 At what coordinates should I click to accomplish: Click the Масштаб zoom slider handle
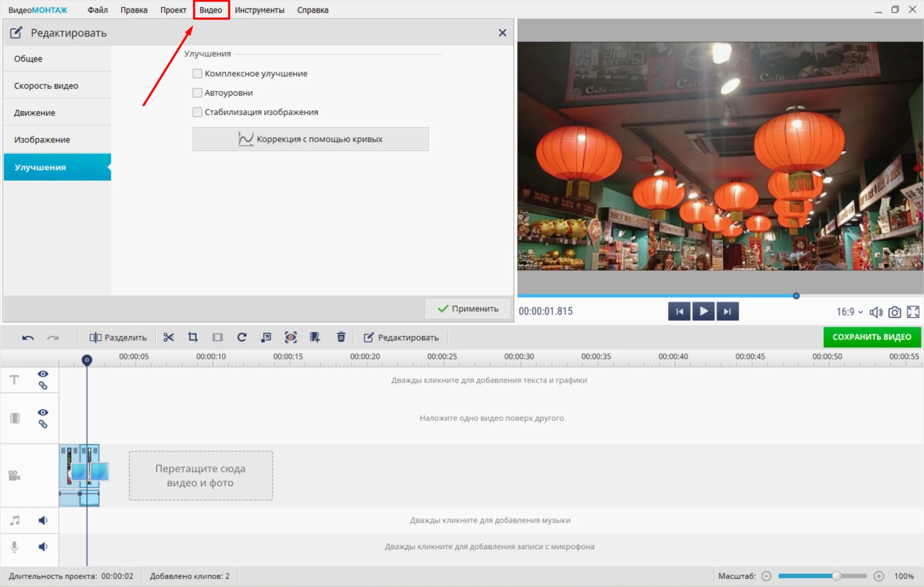(836, 576)
